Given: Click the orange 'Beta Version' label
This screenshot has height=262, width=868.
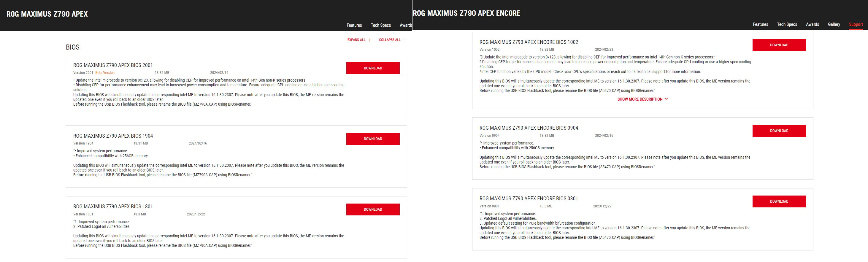Looking at the screenshot, I should point(105,73).
